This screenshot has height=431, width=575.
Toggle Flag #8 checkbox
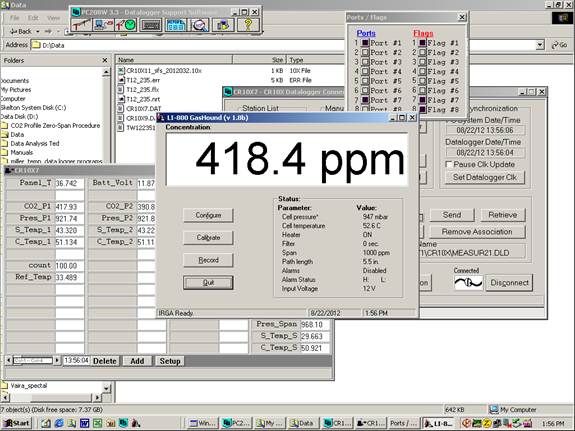[422, 109]
